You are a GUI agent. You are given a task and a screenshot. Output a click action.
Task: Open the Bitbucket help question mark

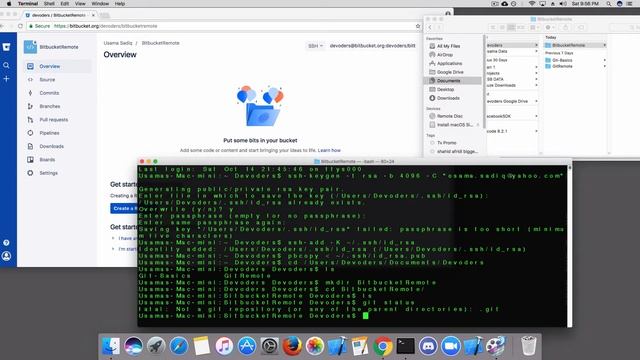(x=7, y=243)
